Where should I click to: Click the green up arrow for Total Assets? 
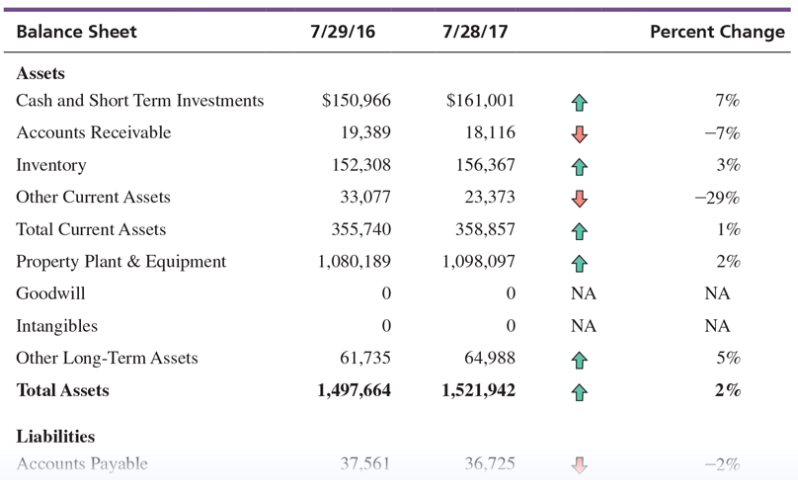click(579, 392)
